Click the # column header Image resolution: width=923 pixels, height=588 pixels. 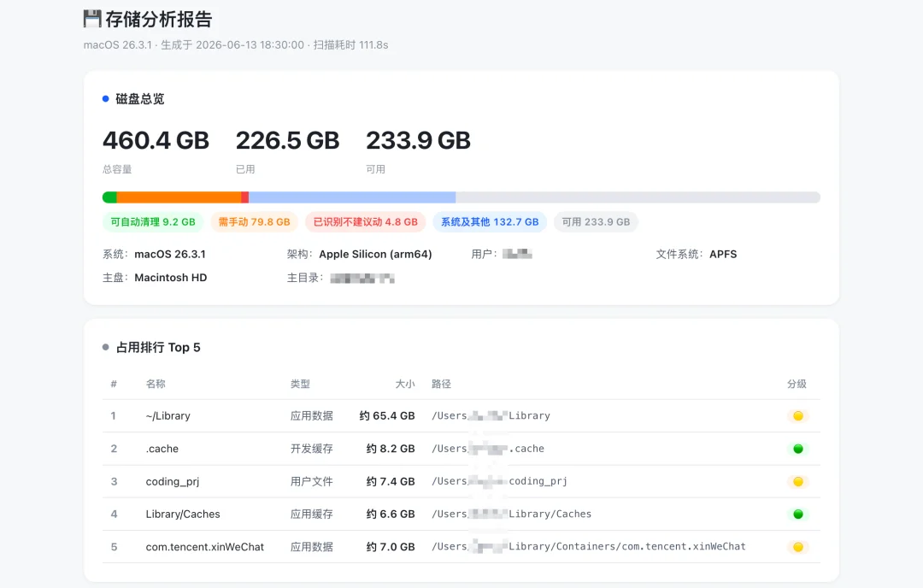114,384
